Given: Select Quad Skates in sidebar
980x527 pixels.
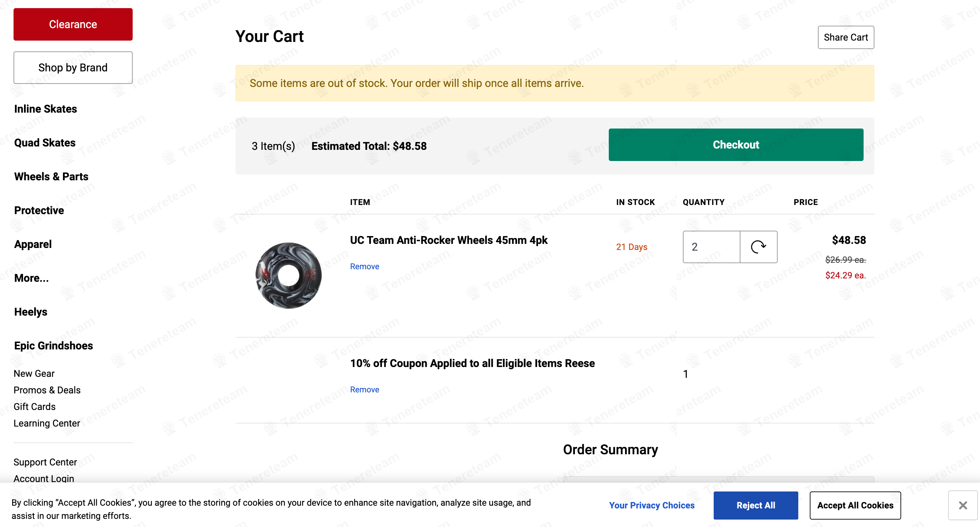Looking at the screenshot, I should click(45, 143).
